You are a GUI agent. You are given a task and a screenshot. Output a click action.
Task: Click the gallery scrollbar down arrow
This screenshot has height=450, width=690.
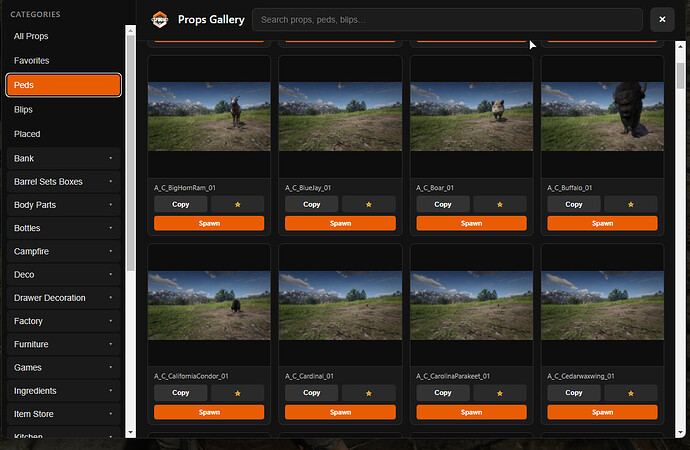click(x=680, y=433)
